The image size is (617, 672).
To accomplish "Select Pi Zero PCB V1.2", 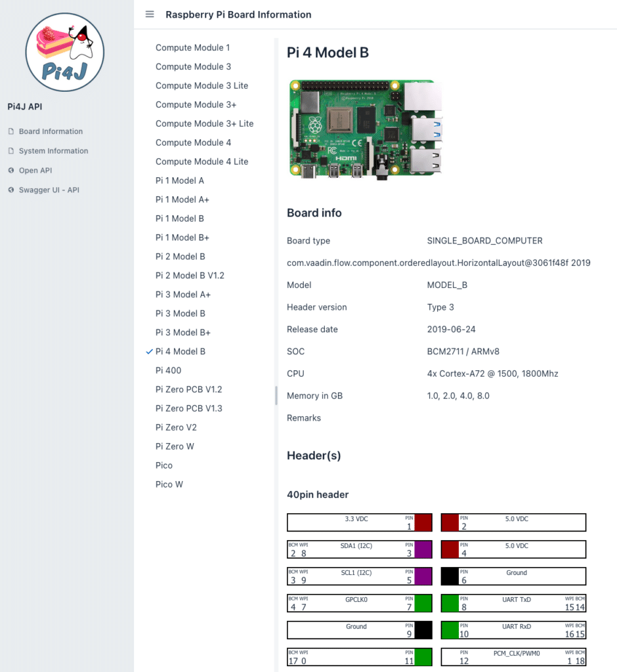I will click(188, 390).
